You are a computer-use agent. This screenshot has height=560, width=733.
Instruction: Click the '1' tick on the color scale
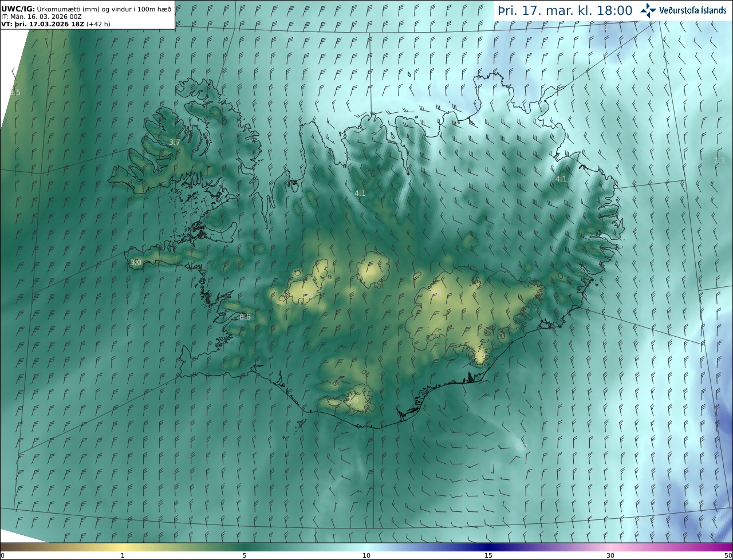click(x=122, y=555)
